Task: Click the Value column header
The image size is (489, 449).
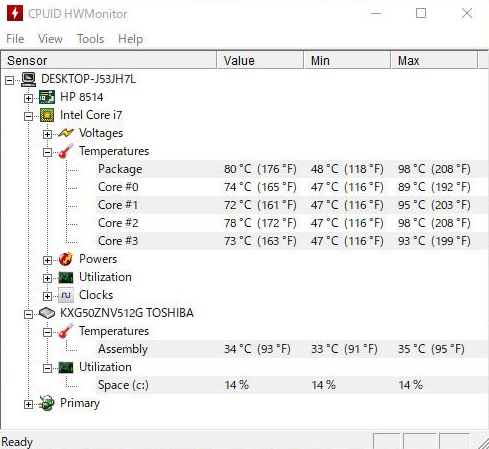Action: pos(260,61)
